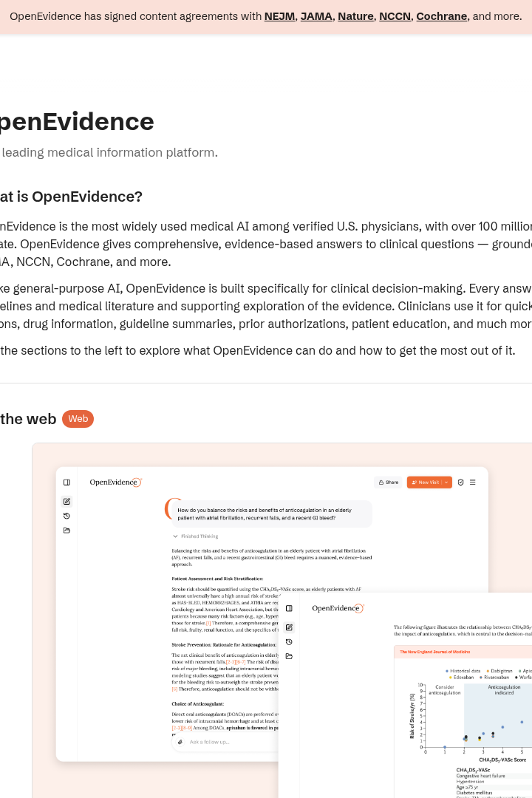
Task: Click new-chat pencil icon in back preview window
Action: click(66, 501)
